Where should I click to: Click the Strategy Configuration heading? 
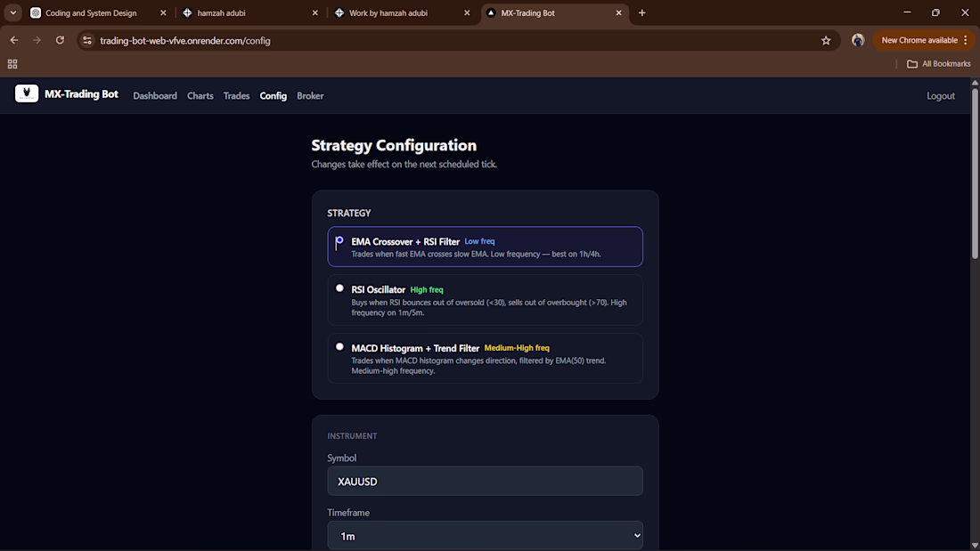coord(394,145)
